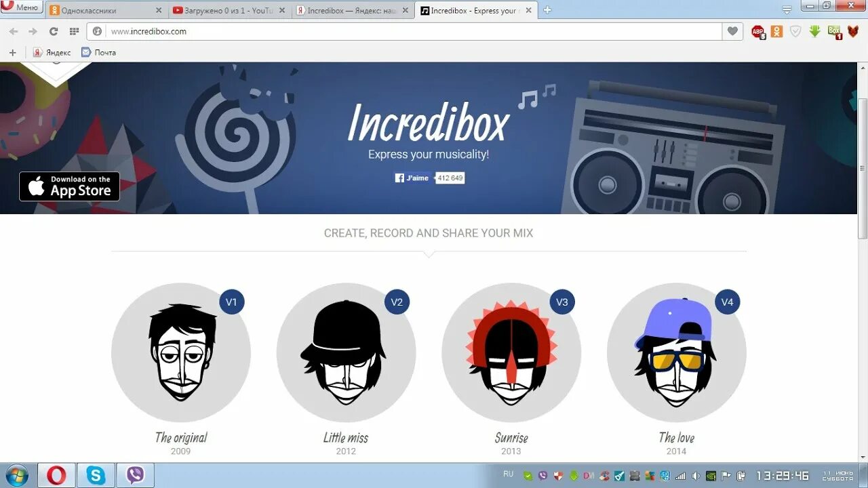Click the V1 version badge
The height and width of the screenshot is (488, 868).
point(232,302)
